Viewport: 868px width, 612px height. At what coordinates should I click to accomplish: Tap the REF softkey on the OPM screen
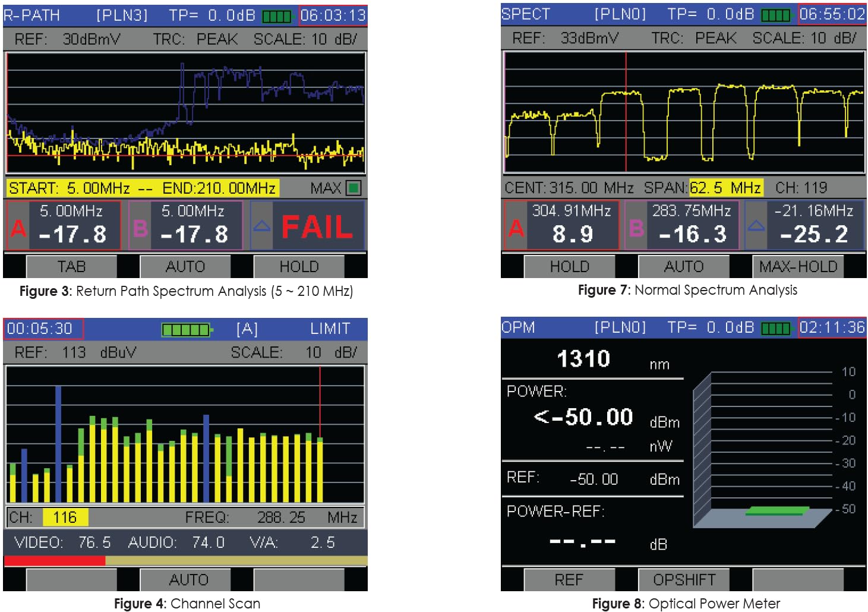(x=570, y=579)
